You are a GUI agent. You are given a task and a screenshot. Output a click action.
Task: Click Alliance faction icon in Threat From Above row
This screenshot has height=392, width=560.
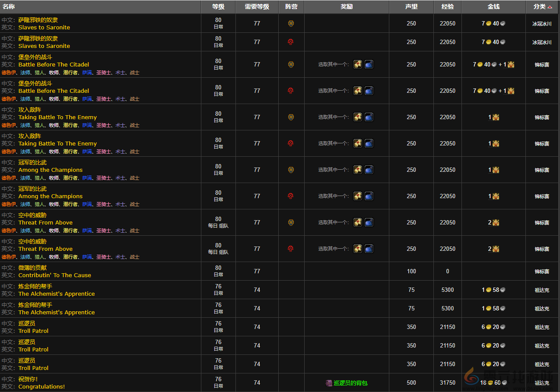pos(291,222)
